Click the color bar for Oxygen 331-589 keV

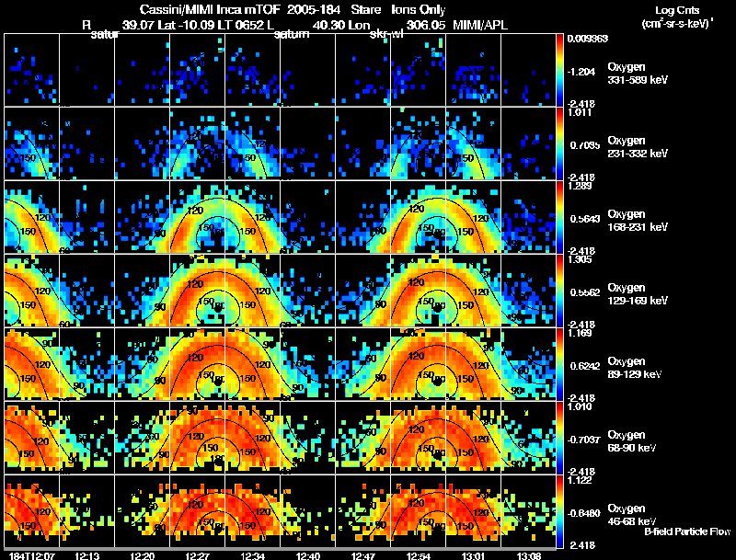559,70
